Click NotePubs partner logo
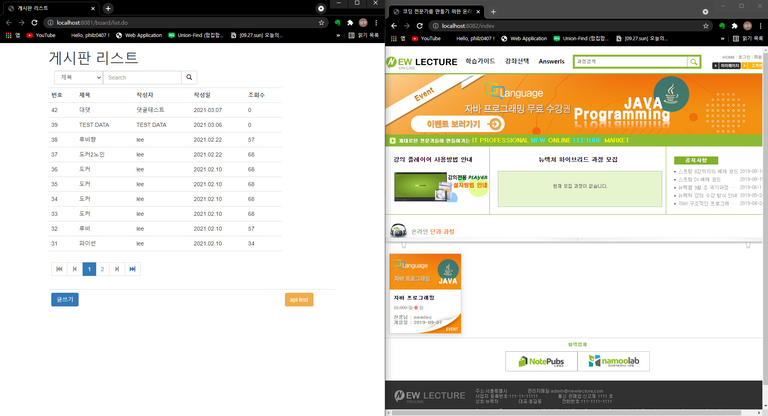The image size is (768, 416). (541, 361)
